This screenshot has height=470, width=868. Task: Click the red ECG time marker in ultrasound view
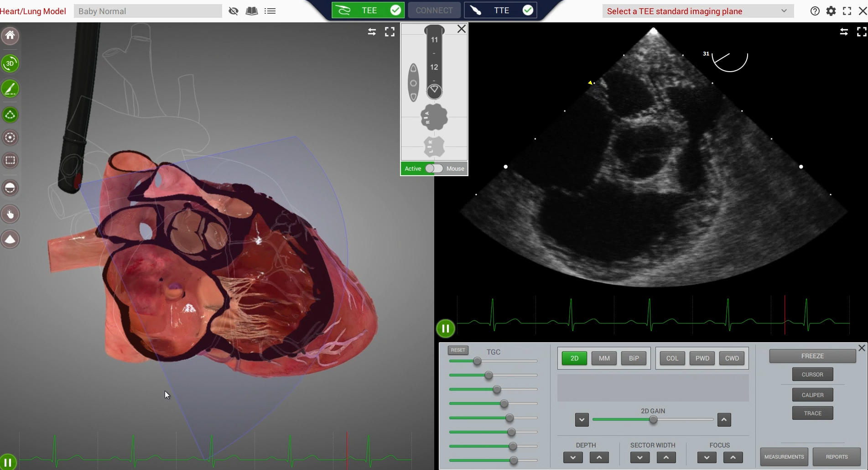[x=785, y=315]
